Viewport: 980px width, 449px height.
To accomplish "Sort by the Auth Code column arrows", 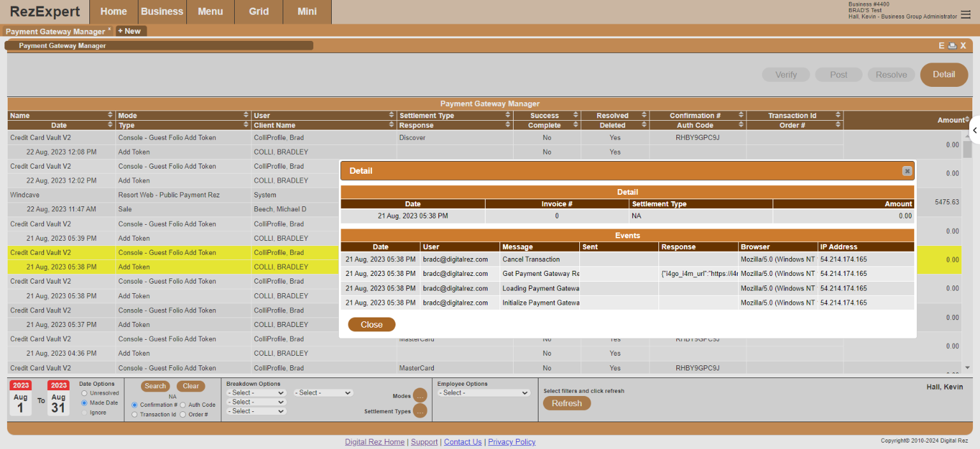I will pyautogui.click(x=741, y=125).
